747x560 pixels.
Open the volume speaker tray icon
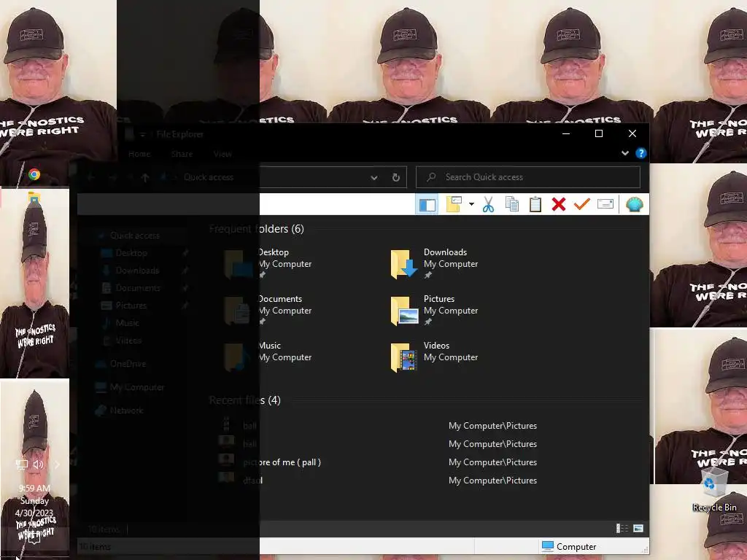coord(39,464)
